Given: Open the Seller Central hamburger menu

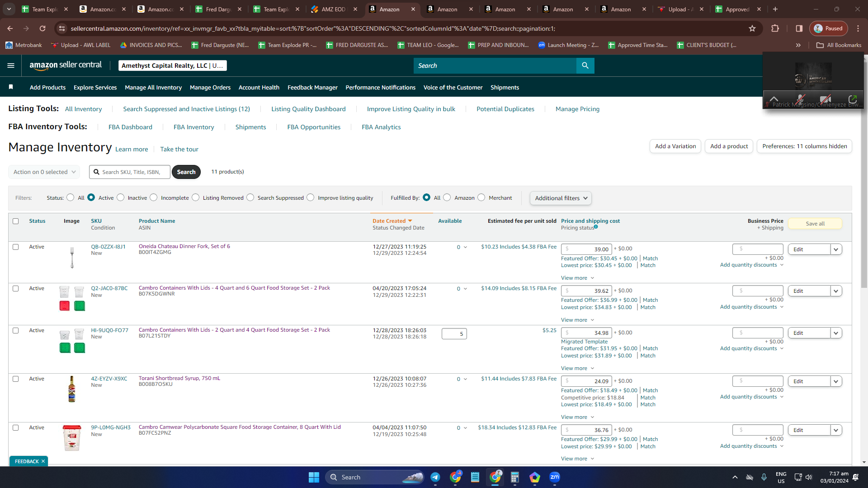Looking at the screenshot, I should (x=11, y=66).
